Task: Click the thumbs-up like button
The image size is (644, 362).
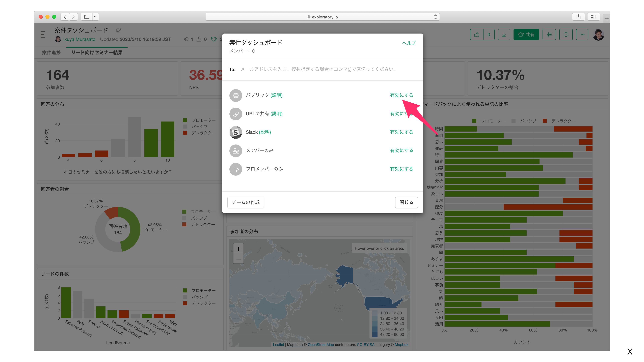Action: click(x=477, y=35)
